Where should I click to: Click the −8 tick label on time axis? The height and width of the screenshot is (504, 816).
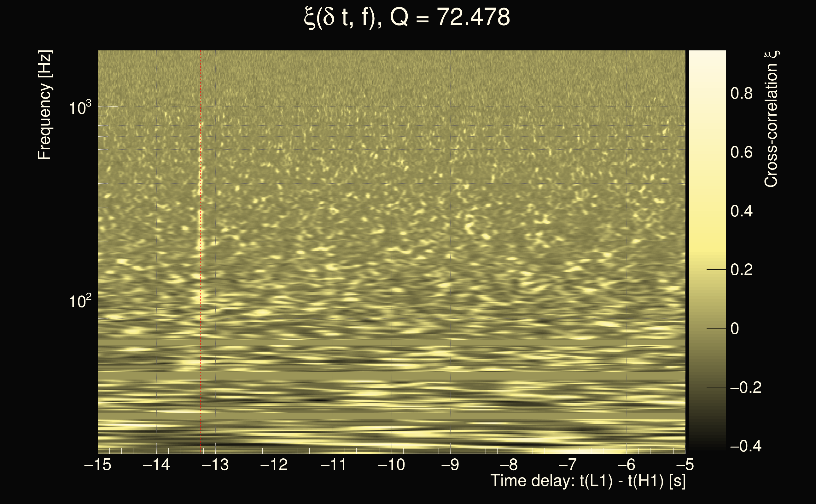(x=509, y=465)
